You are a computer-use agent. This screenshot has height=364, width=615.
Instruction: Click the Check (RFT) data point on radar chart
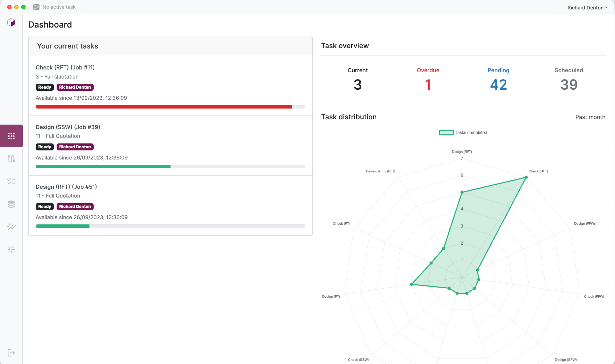(526, 177)
